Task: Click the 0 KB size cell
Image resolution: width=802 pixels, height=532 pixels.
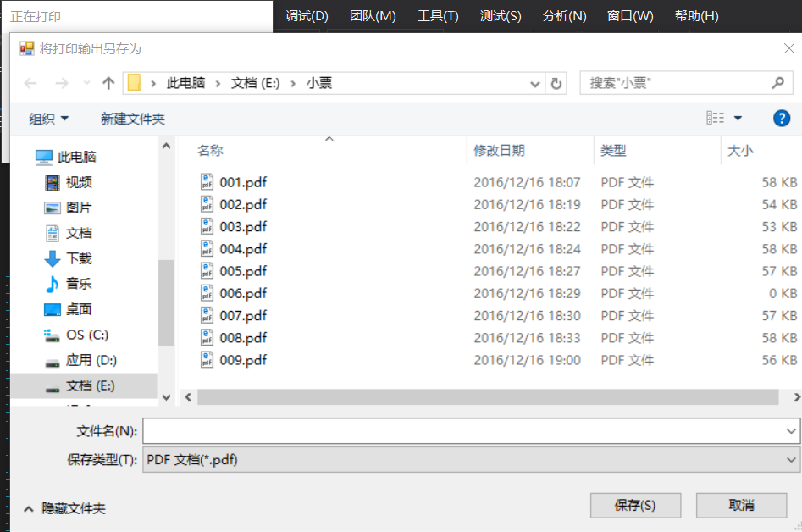Action: (783, 294)
